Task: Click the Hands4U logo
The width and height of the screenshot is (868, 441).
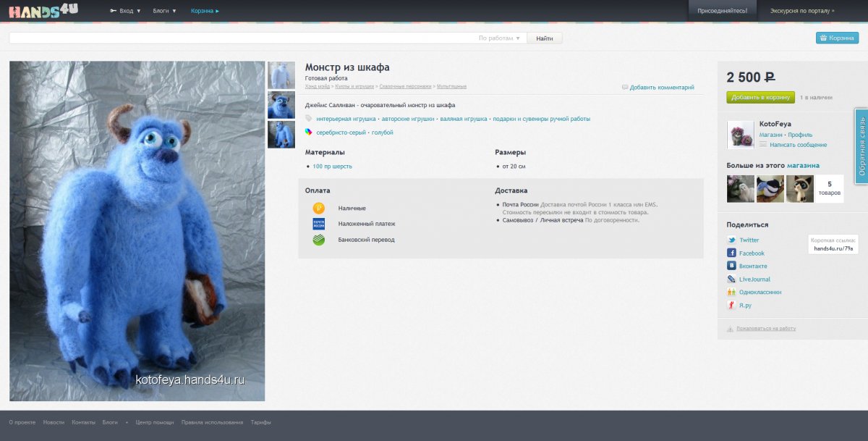Action: (x=43, y=10)
